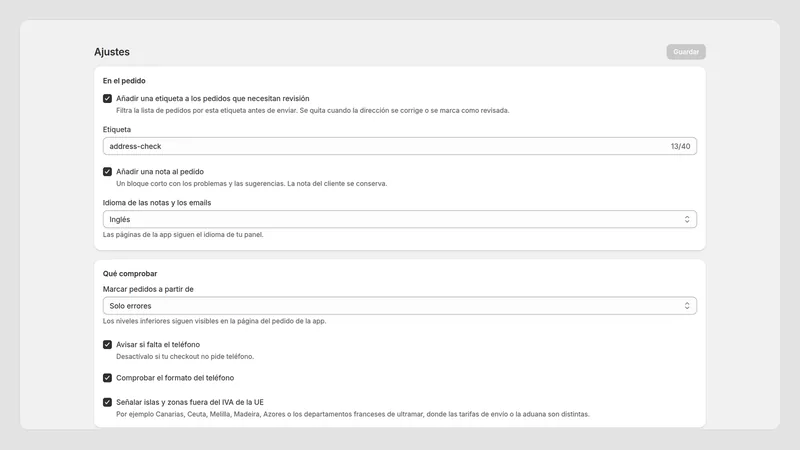Click the '13/40' character counter
The image size is (800, 450).
[680, 146]
